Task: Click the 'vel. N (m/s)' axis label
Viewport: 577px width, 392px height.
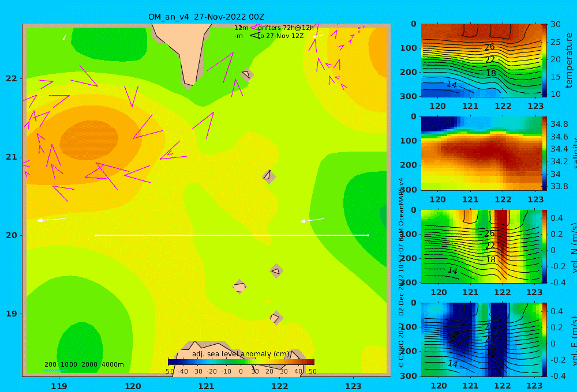Action: point(574,248)
